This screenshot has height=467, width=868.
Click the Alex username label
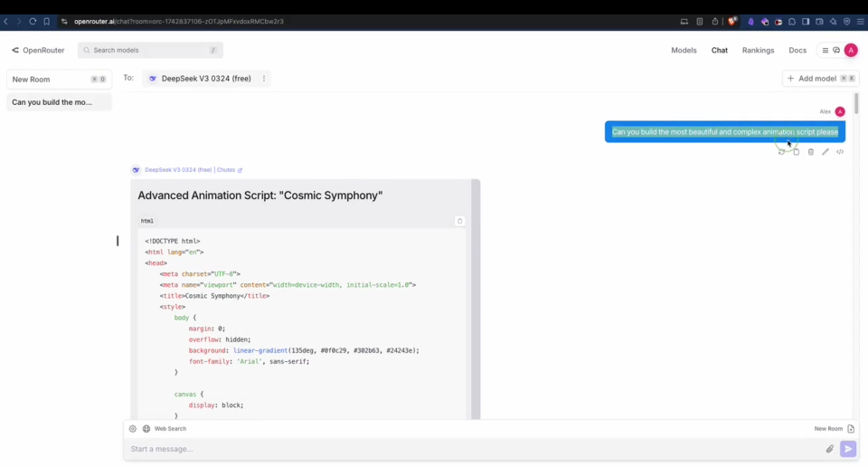pyautogui.click(x=825, y=112)
